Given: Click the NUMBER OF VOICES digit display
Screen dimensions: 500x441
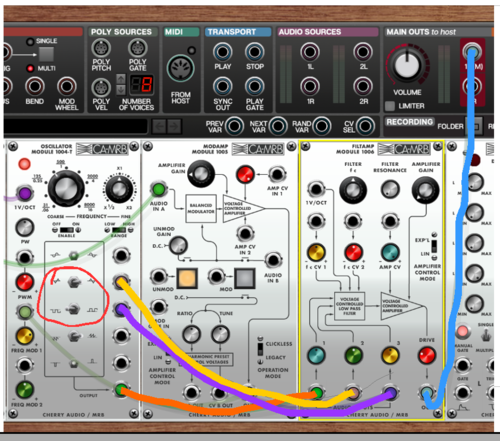Looking at the screenshot, I should pyautogui.click(x=141, y=84).
